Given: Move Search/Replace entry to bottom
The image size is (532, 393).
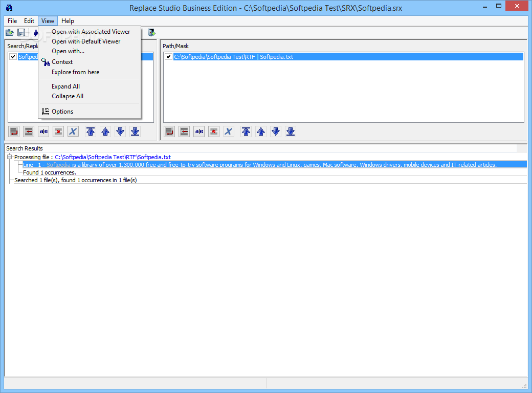Looking at the screenshot, I should (x=135, y=132).
